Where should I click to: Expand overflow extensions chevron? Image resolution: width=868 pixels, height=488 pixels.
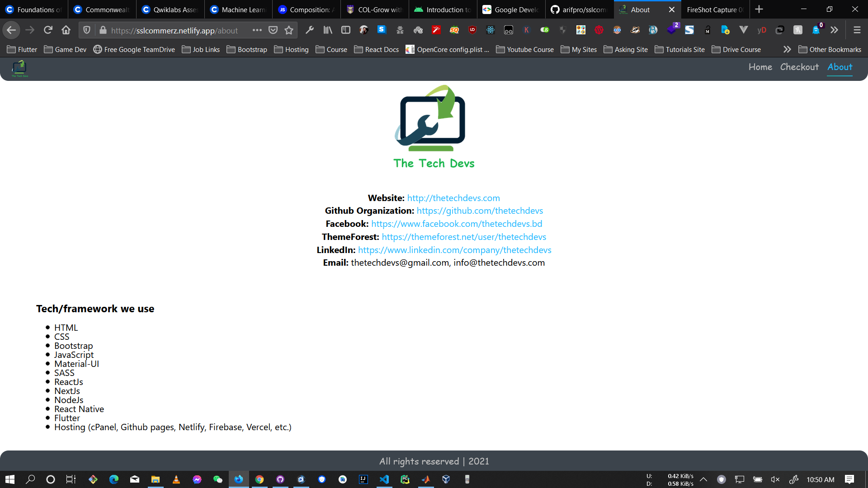click(x=834, y=30)
